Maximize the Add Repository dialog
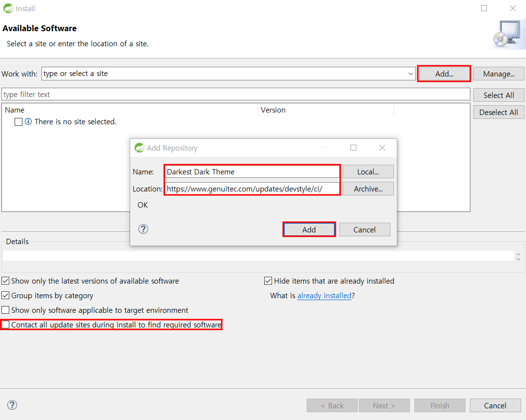Image resolution: width=526 pixels, height=420 pixels. [x=353, y=148]
